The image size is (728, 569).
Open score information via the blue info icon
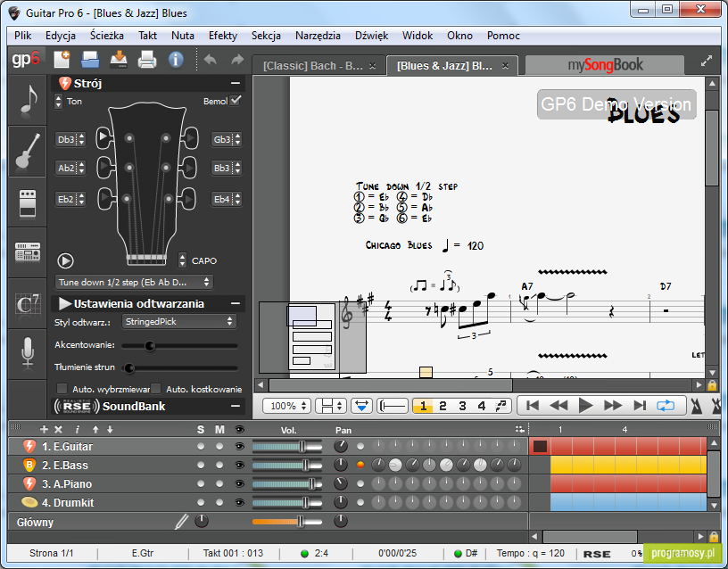click(x=176, y=60)
